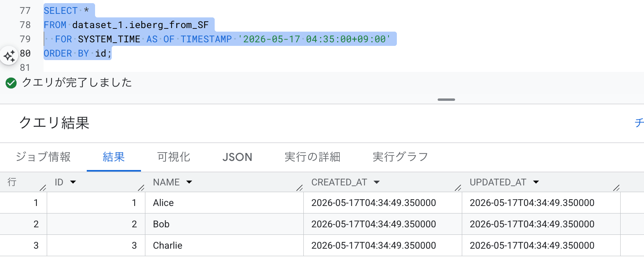Image resolution: width=644 pixels, height=272 pixels.
Task: Click the SELECT keyword on line 77
Action: 61,11
